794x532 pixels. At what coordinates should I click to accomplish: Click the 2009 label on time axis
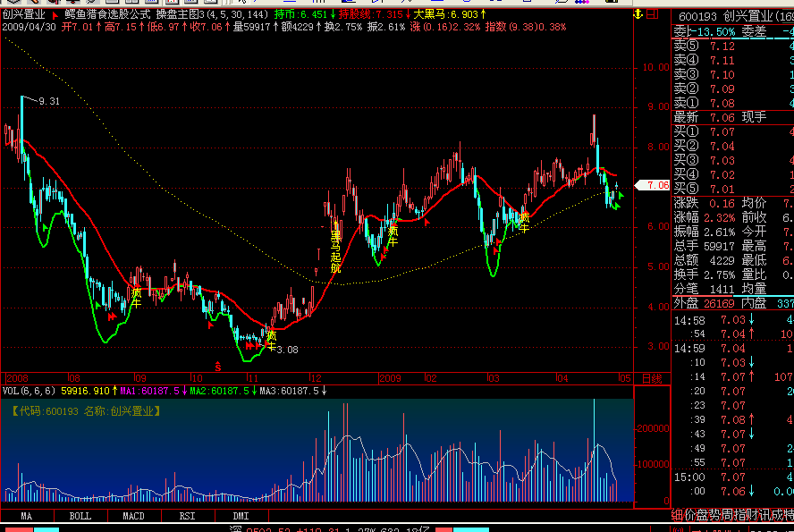391,378
